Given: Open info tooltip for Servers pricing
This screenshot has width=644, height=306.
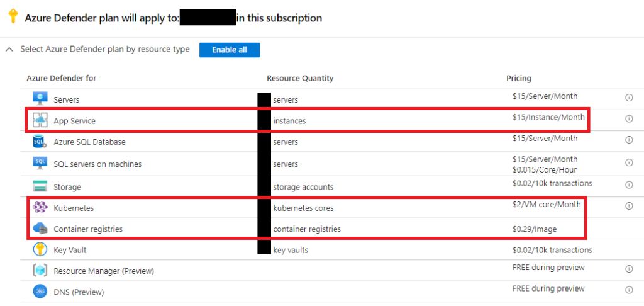Looking at the screenshot, I should click(x=628, y=98).
